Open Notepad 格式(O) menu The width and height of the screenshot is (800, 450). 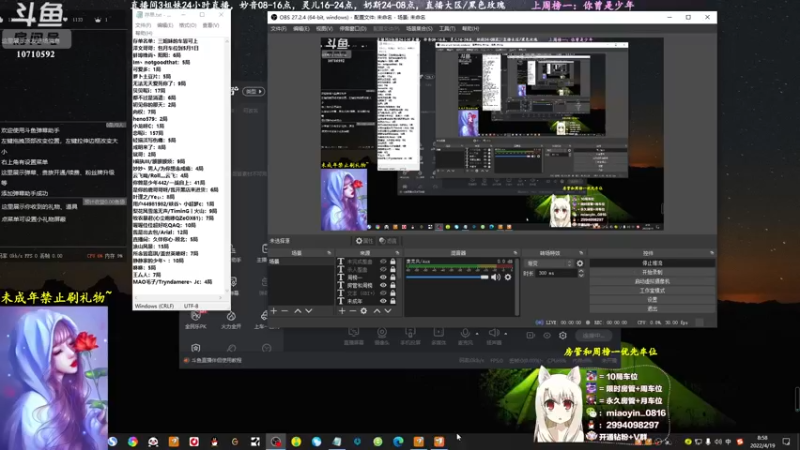(187, 25)
